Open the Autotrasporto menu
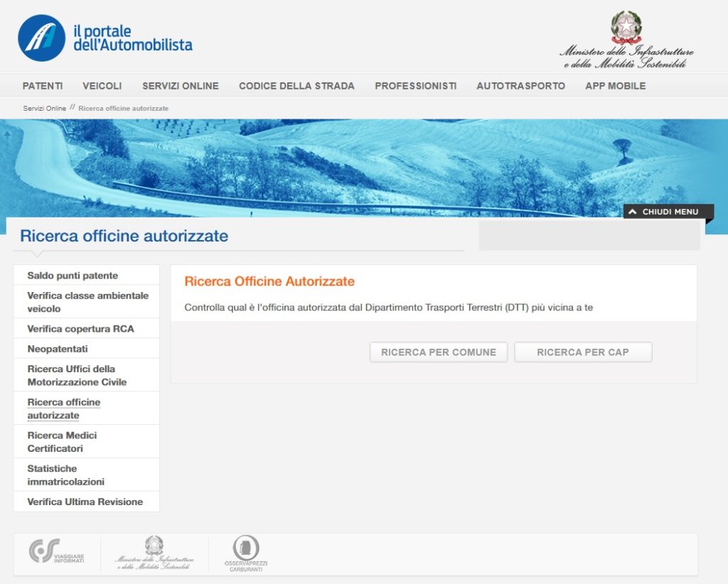 tap(521, 86)
